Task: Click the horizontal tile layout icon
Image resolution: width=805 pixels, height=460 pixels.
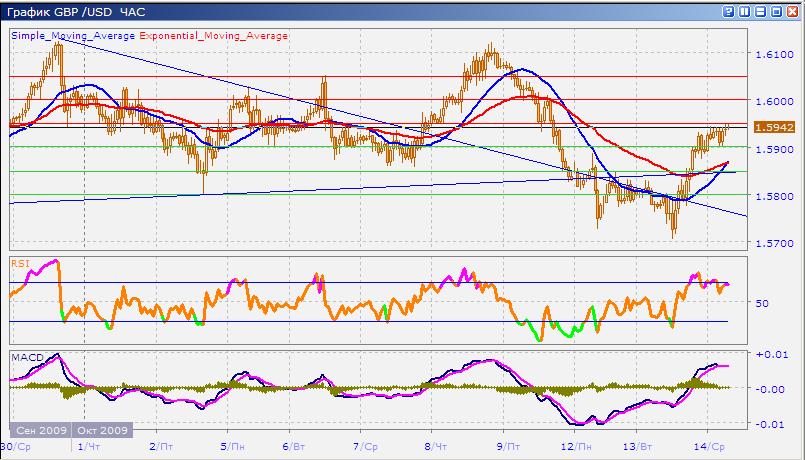Action: tap(760, 12)
